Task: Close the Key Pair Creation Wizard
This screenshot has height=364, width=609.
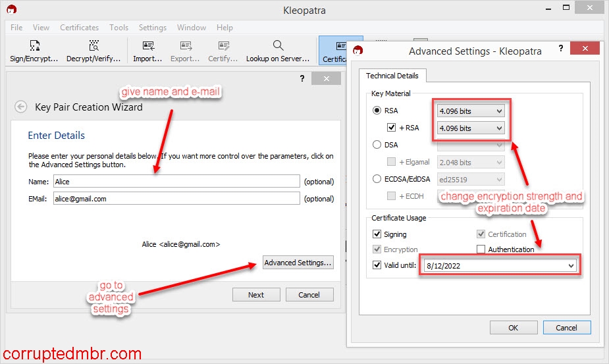Action: 327,78
